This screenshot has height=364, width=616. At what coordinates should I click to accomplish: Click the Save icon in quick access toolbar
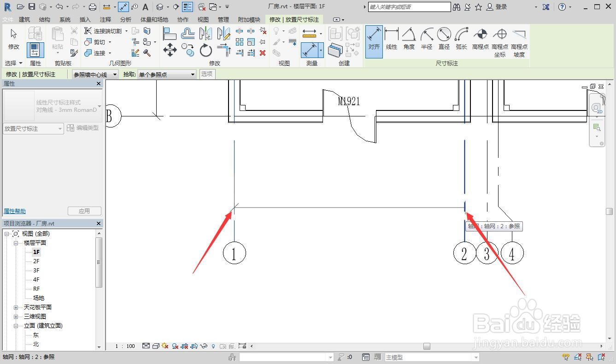coord(32,7)
